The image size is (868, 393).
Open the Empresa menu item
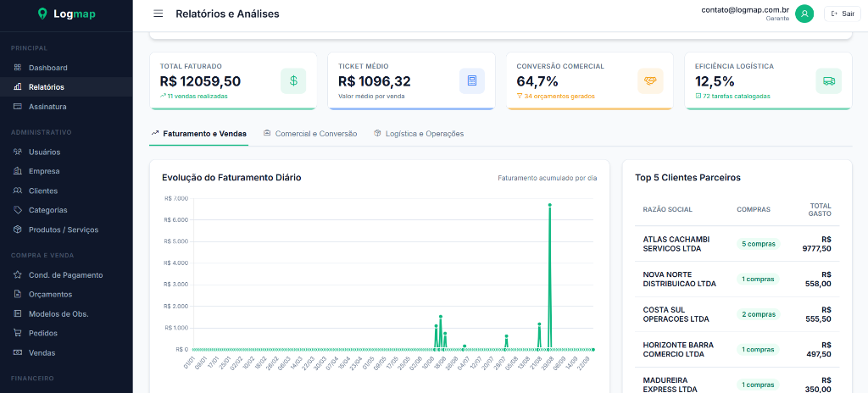point(66,171)
